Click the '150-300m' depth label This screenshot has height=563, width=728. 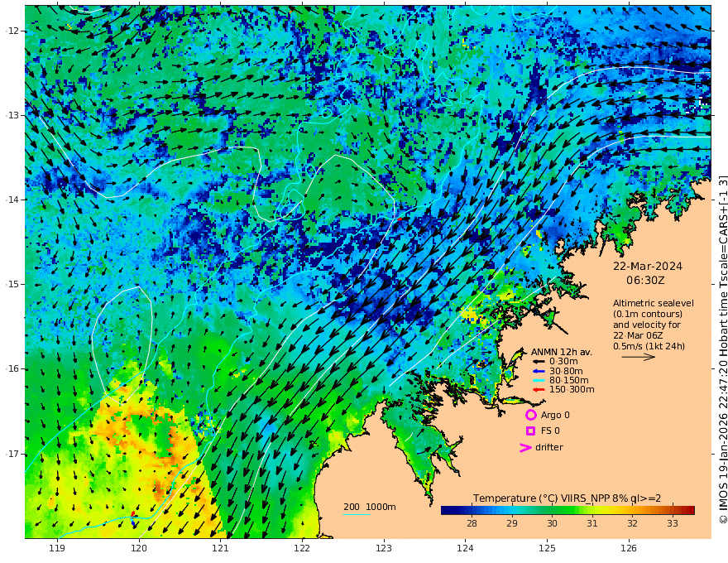point(571,390)
